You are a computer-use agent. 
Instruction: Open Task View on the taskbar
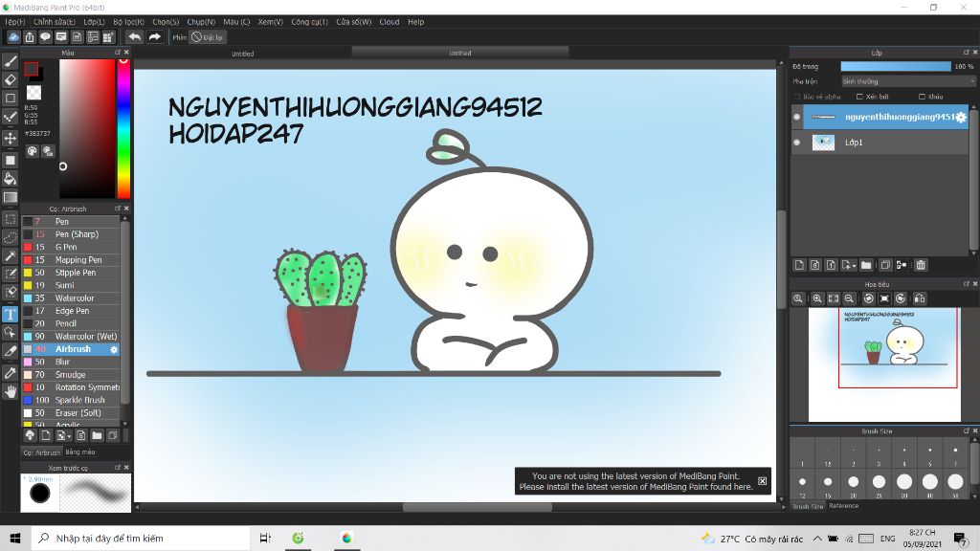coord(265,539)
